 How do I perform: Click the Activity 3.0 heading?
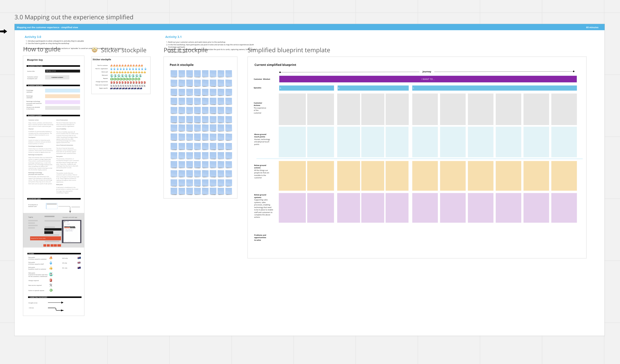click(33, 37)
